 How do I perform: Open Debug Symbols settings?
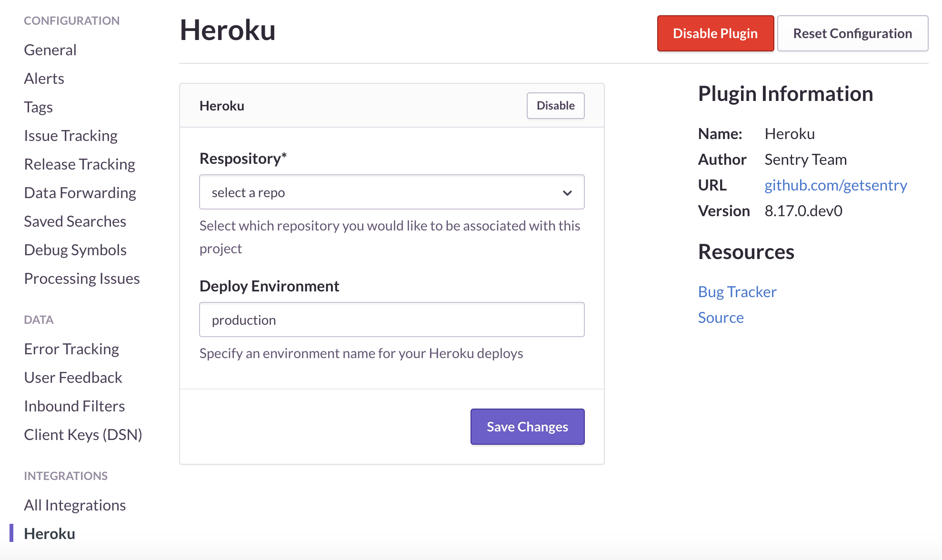[x=75, y=250]
